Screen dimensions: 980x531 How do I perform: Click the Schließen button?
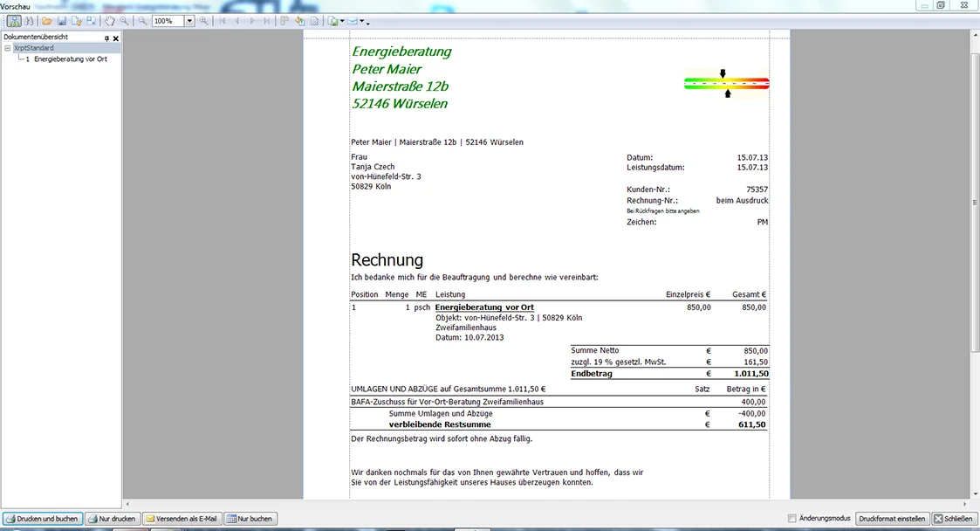pyautogui.click(x=954, y=519)
